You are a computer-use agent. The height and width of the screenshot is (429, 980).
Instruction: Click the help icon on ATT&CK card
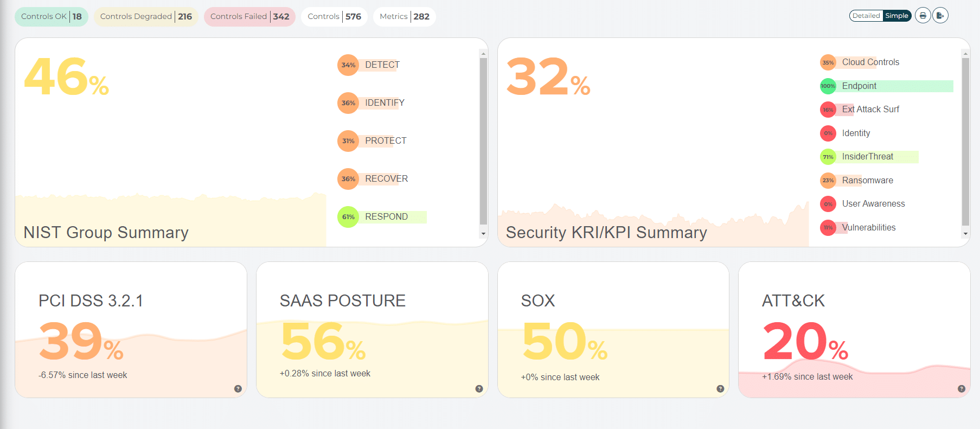coord(961,388)
